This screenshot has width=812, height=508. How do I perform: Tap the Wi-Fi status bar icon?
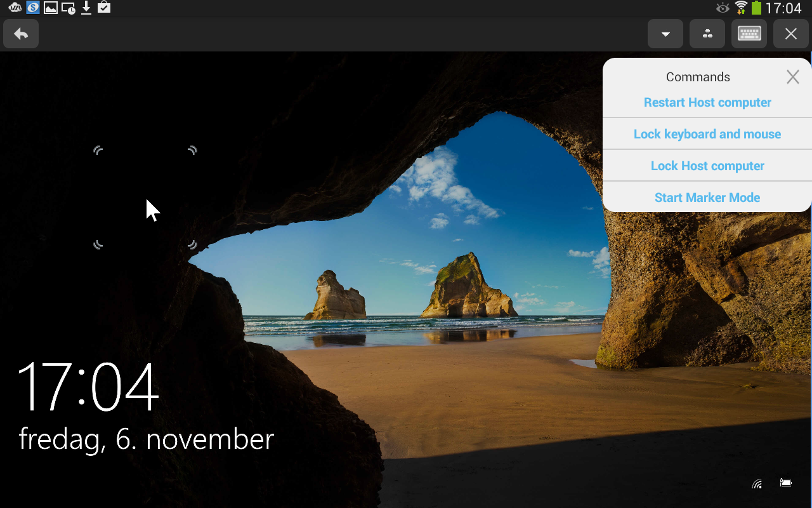pyautogui.click(x=741, y=8)
